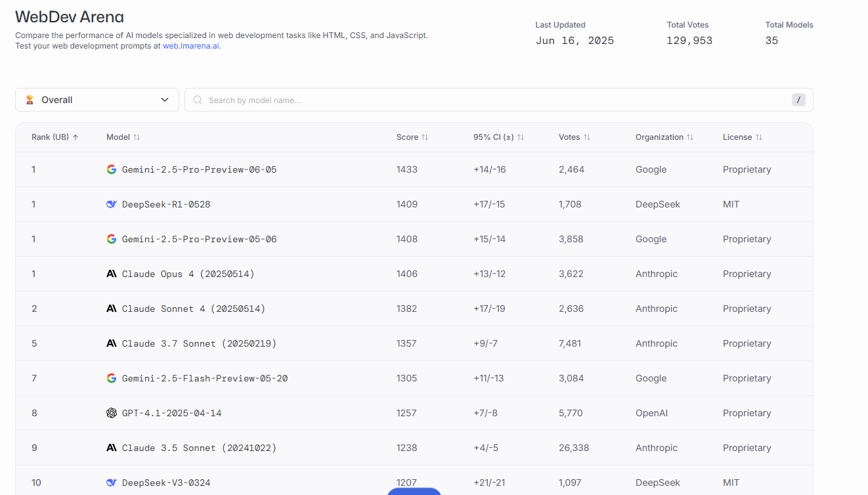
Task: Open the Overall category dropdown
Action: tap(97, 100)
